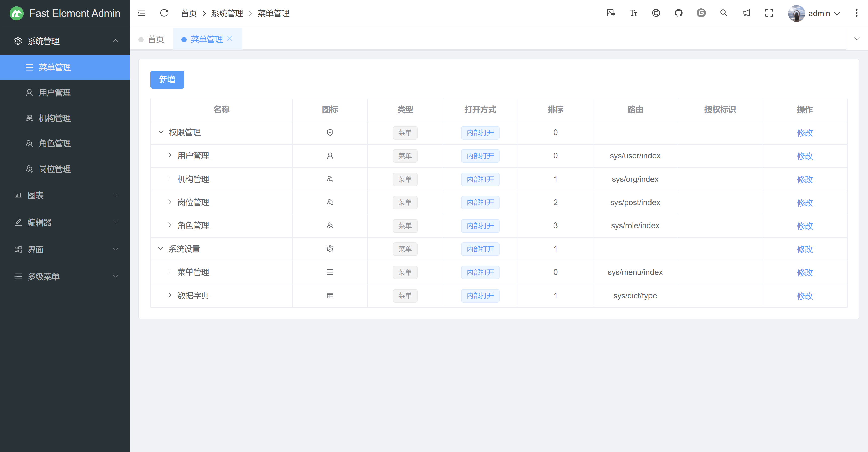Click the user icon in sys/user/index row
Viewport: 868px width, 452px height.
coord(330,156)
